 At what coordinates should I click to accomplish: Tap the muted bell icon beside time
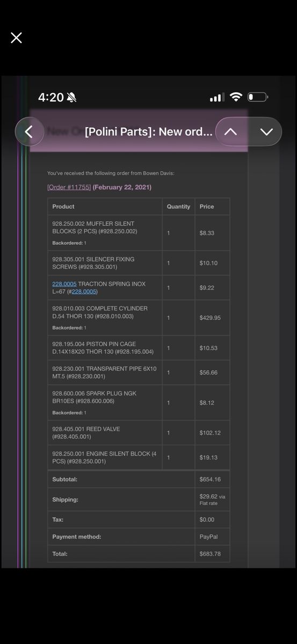point(72,97)
